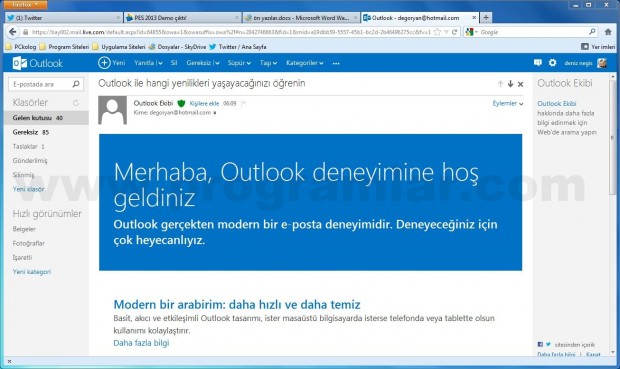
Task: Delete the message with Sil
Action: click(174, 63)
